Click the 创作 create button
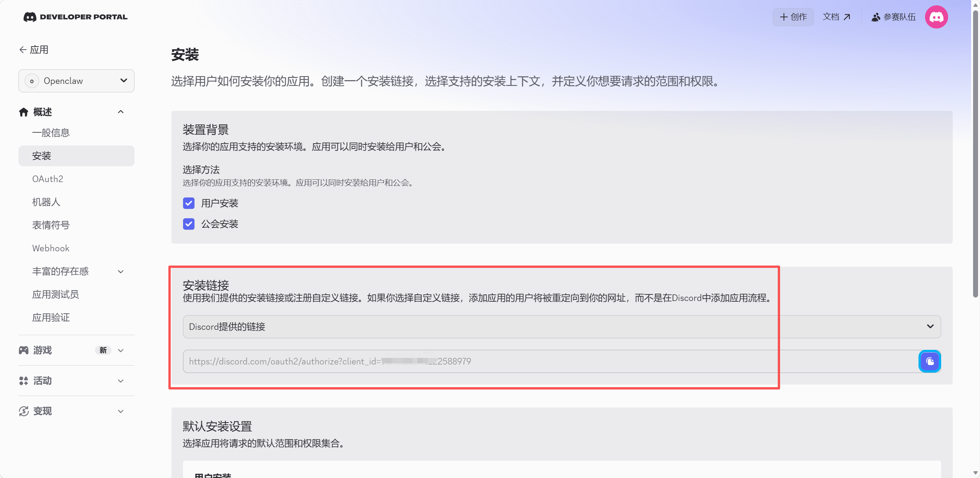The image size is (980, 478). tap(793, 17)
